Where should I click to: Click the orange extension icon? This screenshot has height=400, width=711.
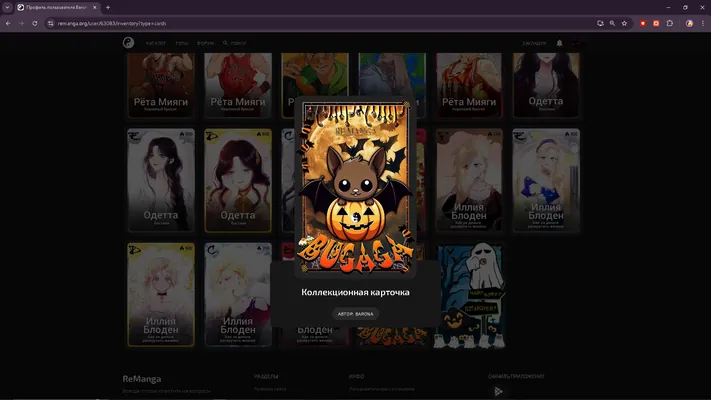click(656, 23)
